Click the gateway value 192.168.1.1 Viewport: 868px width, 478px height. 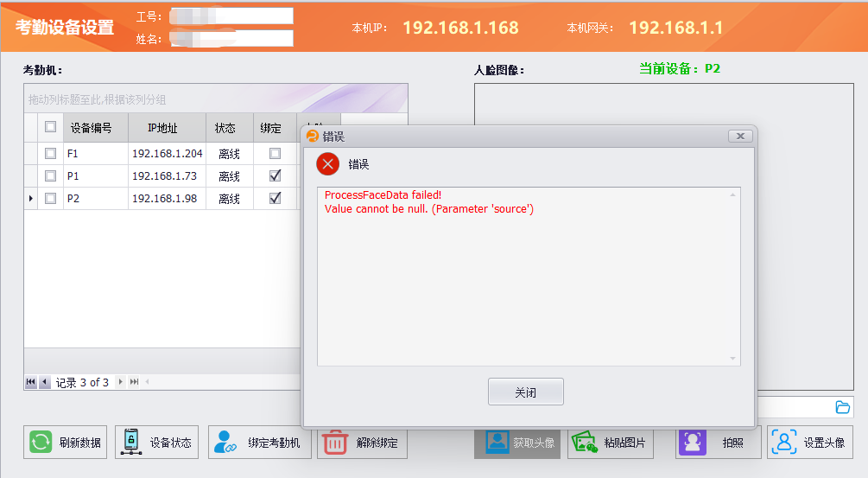click(x=676, y=28)
